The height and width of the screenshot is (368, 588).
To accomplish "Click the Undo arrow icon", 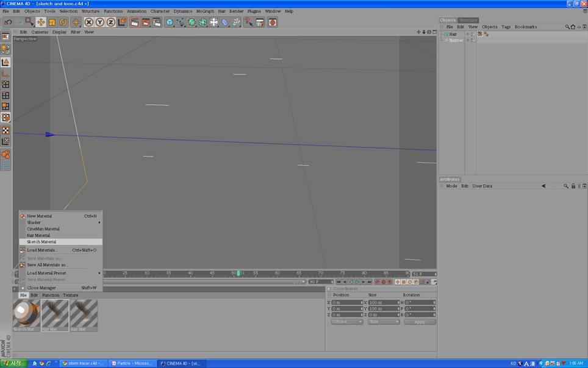I will coord(8,23).
